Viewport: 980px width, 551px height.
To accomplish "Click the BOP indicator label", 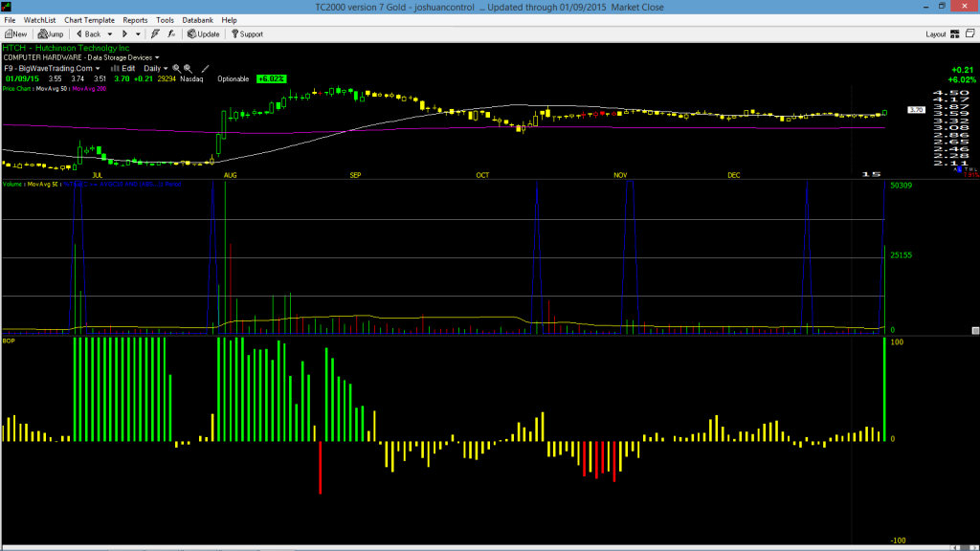I will (x=9, y=342).
